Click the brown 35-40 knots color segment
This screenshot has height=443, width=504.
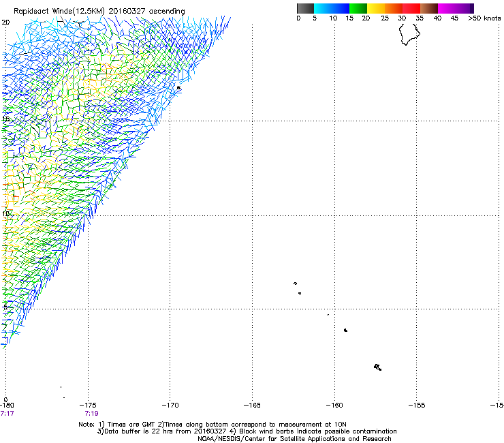point(429,8)
